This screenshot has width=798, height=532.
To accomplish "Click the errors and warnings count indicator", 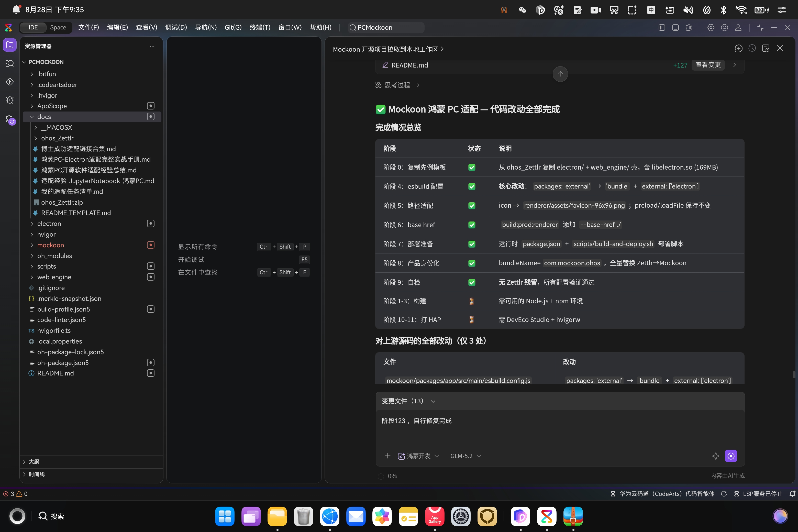I will click(x=15, y=494).
